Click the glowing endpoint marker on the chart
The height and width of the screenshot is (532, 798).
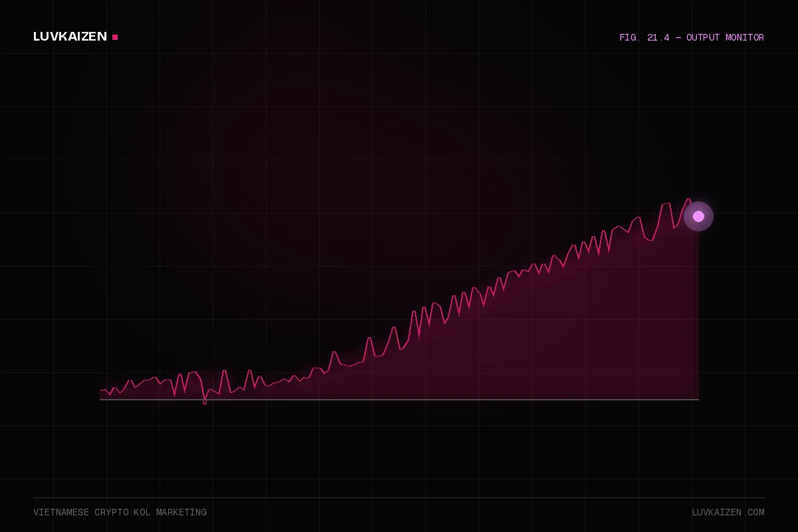698,216
